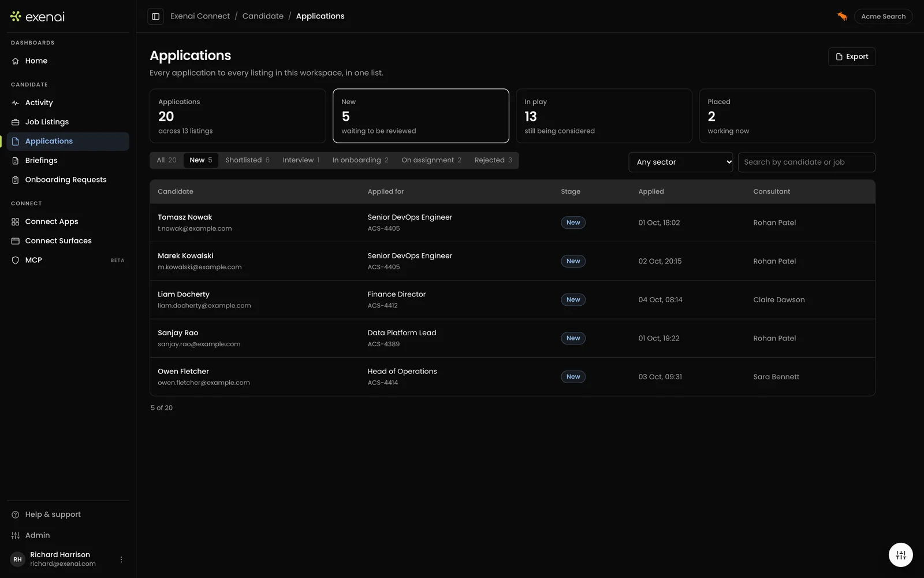This screenshot has height=578, width=924.
Task: Open Richard Harrison account menu dots
Action: [x=121, y=560]
